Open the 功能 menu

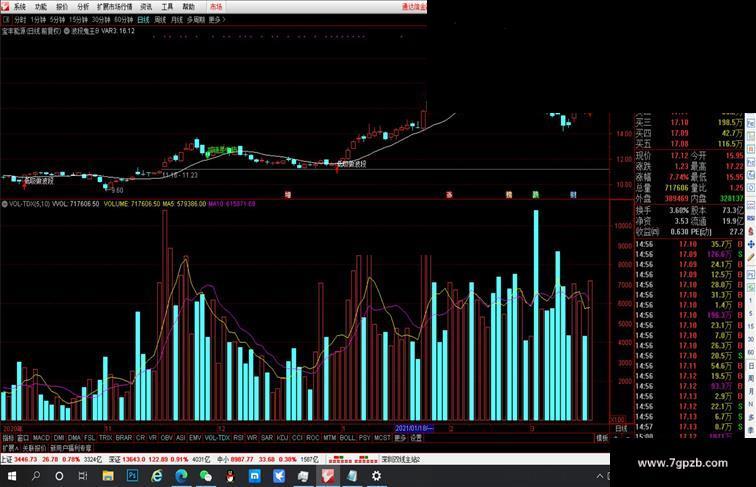[x=40, y=7]
